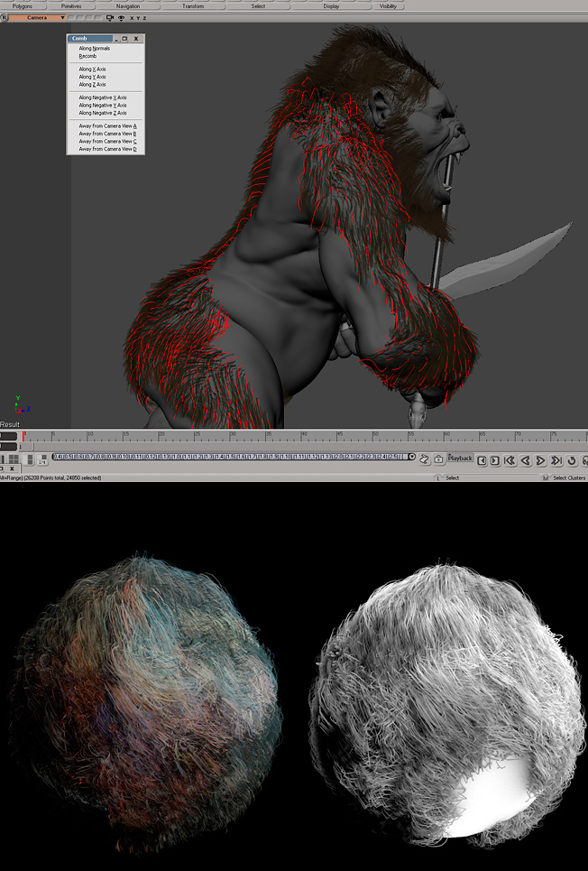Click the XYZ axis gizmo in viewport
588x871 pixels.
[22, 404]
